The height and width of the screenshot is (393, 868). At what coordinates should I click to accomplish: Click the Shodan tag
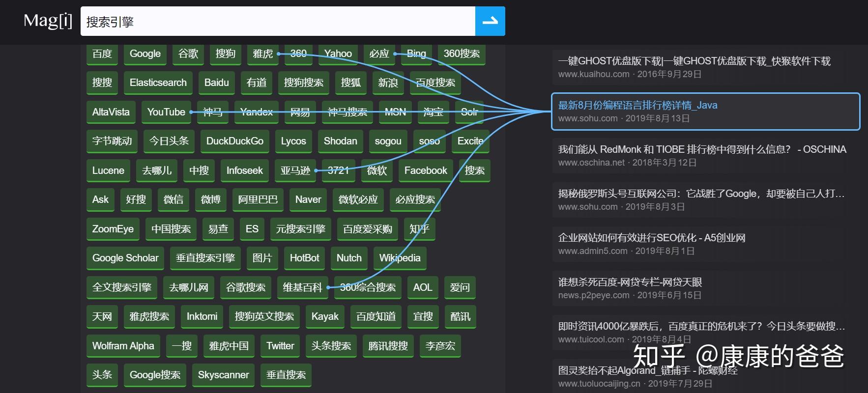point(341,141)
